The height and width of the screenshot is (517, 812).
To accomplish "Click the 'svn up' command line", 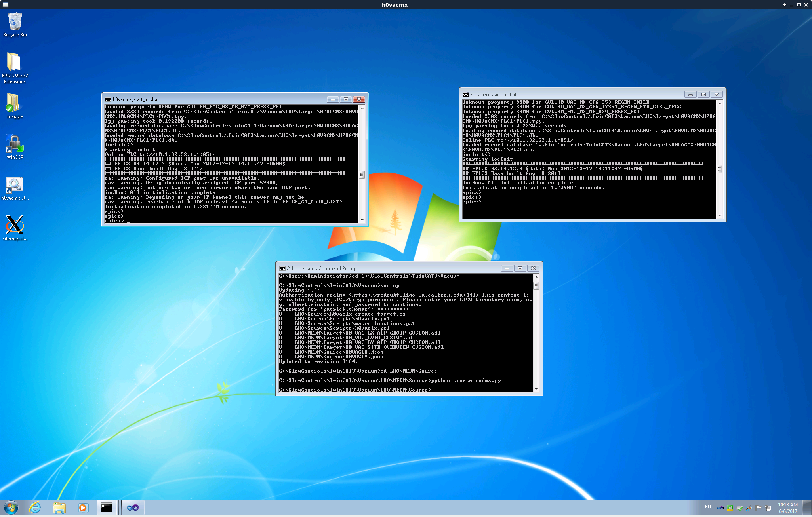I will [x=339, y=286].
